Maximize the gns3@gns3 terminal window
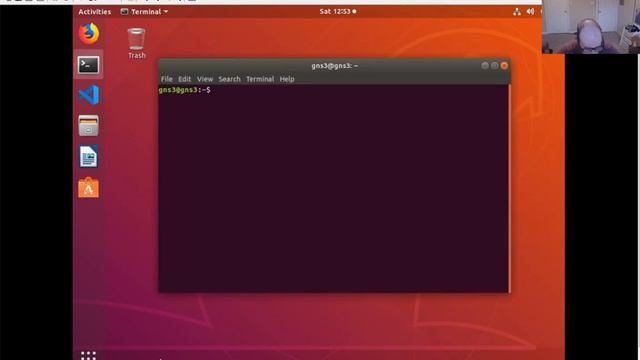This screenshot has width=640, height=360. pos(495,66)
